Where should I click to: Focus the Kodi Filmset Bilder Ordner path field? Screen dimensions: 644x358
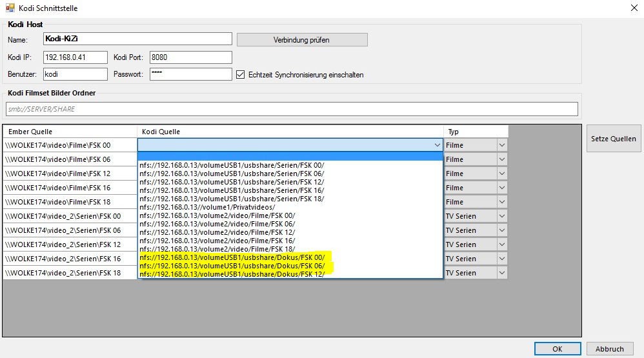[292, 109]
